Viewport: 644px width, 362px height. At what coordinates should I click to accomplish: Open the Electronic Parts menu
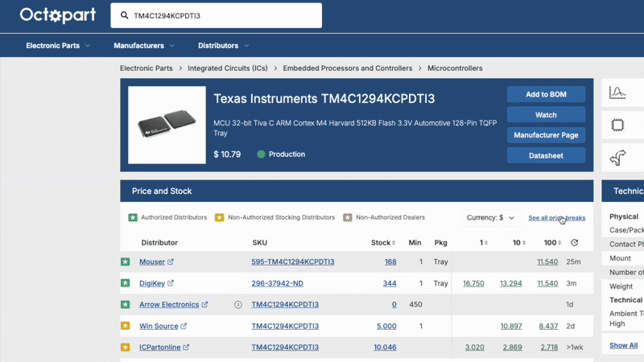click(x=52, y=46)
